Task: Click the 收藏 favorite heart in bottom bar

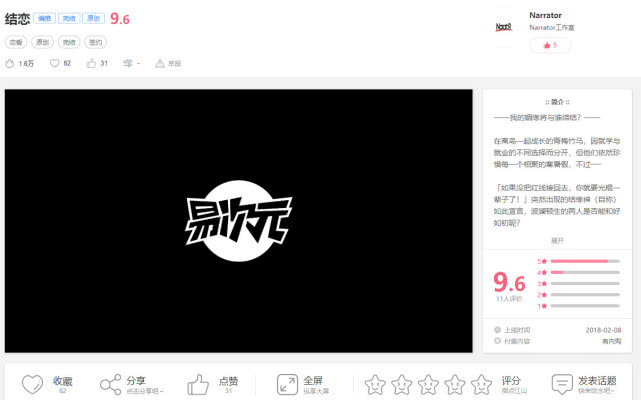Action: click(x=32, y=384)
